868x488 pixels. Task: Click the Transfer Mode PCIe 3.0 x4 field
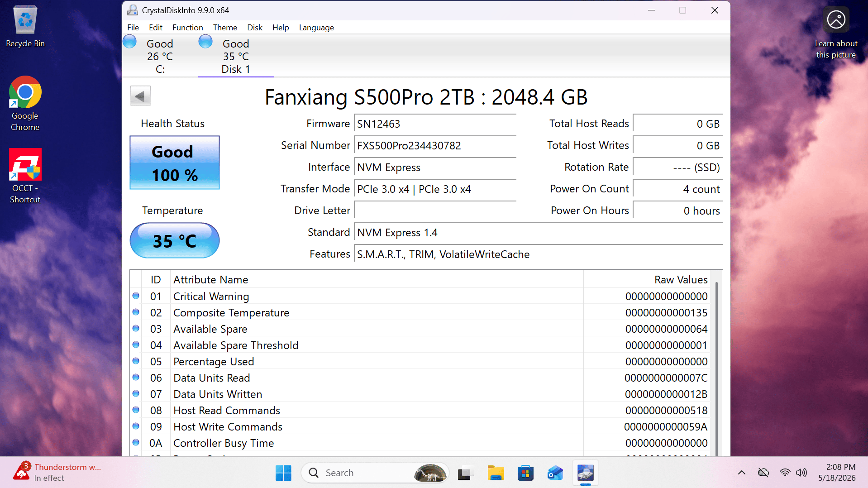435,189
